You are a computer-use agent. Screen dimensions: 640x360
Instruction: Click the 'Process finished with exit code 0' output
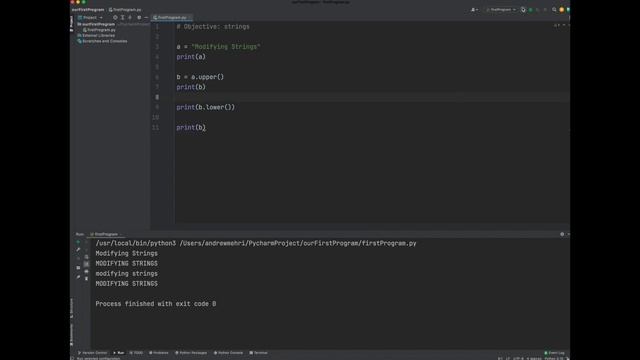(x=156, y=304)
